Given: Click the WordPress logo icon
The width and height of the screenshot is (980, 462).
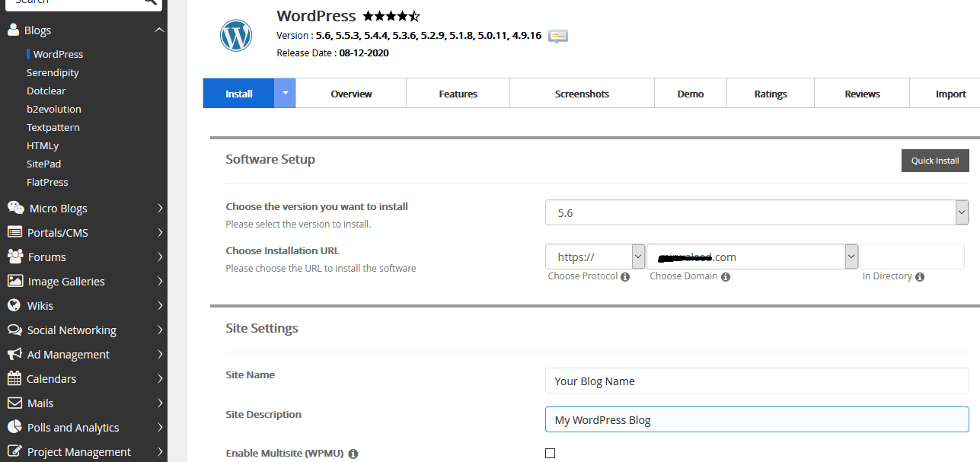Looking at the screenshot, I should click(236, 36).
